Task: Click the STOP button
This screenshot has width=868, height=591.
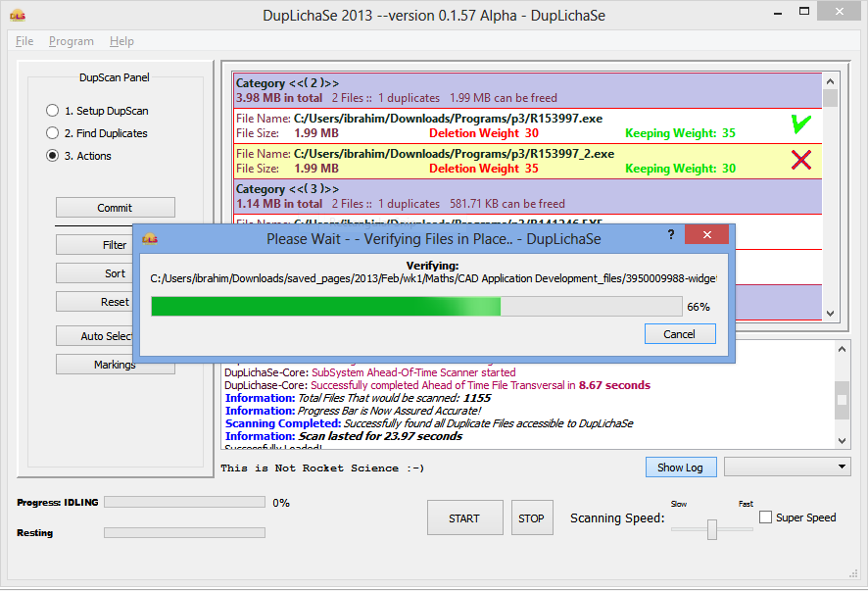Action: [x=532, y=517]
